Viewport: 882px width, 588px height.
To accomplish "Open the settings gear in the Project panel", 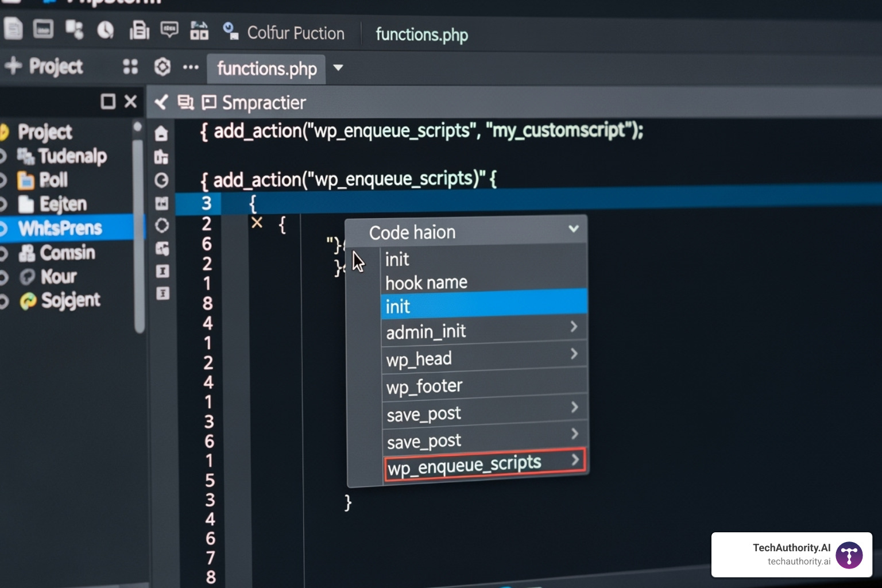I will 163,67.
